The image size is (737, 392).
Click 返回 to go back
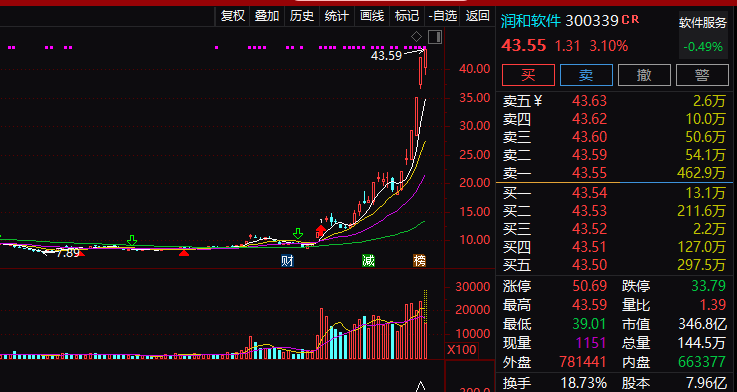tap(478, 16)
